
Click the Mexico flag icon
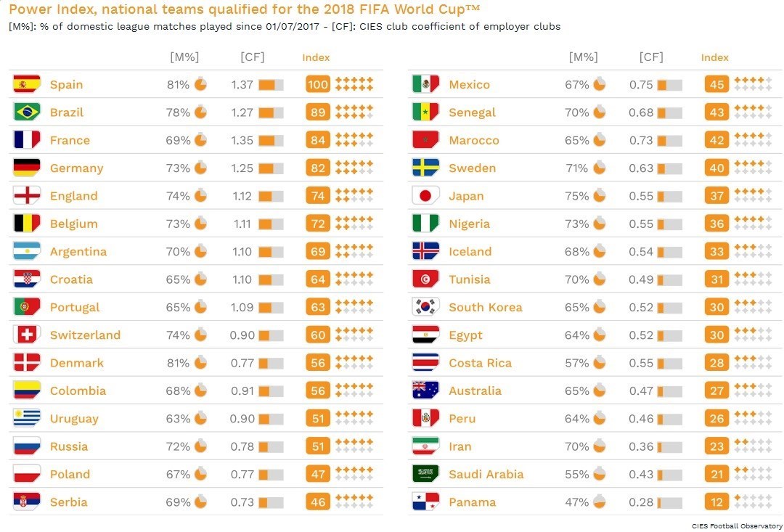tap(425, 84)
